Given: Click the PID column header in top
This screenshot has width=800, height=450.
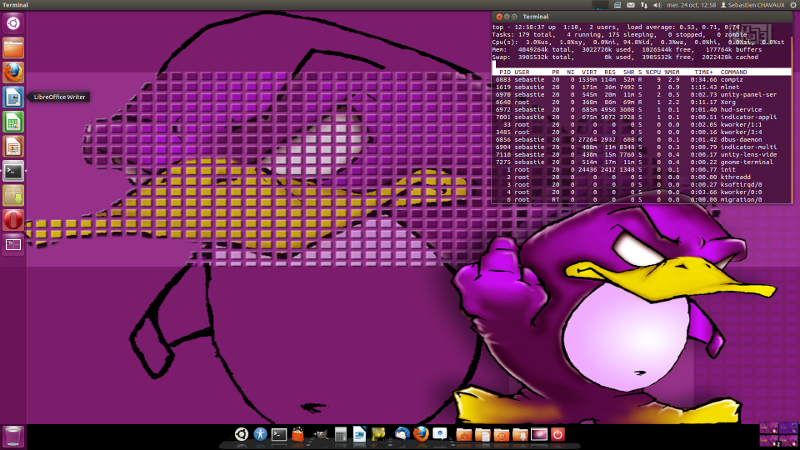Looking at the screenshot, I should click(504, 72).
